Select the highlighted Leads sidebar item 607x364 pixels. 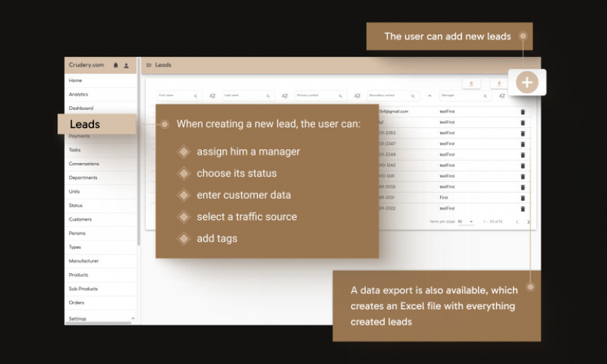97,124
